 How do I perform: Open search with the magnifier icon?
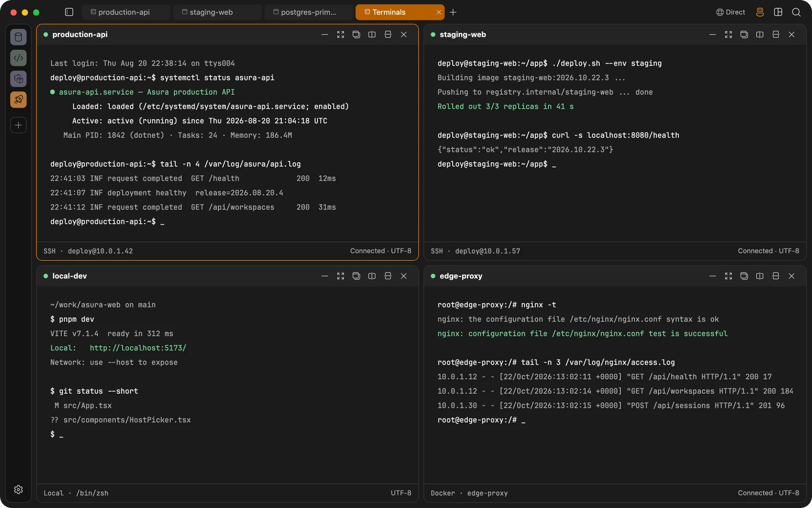[796, 12]
